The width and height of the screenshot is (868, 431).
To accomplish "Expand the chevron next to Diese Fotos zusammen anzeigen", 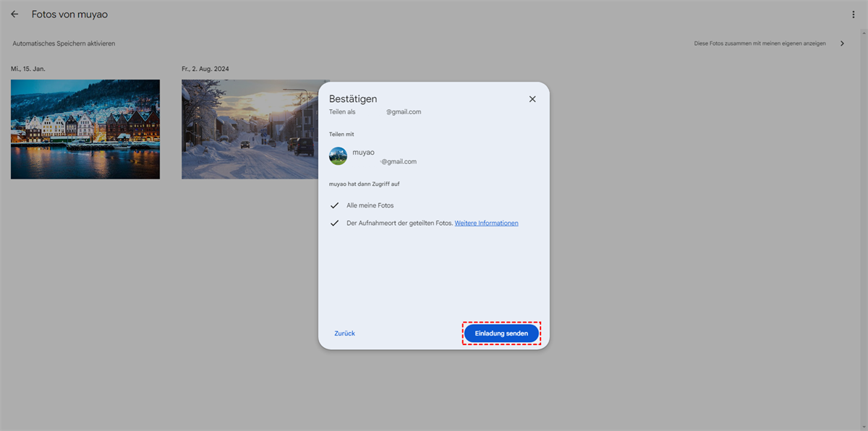I will [x=842, y=43].
